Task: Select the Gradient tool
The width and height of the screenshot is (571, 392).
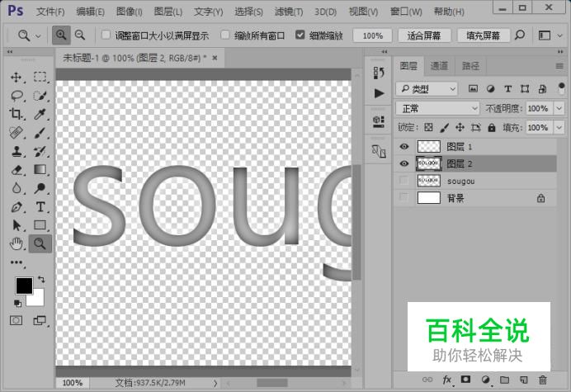Action: (x=40, y=170)
